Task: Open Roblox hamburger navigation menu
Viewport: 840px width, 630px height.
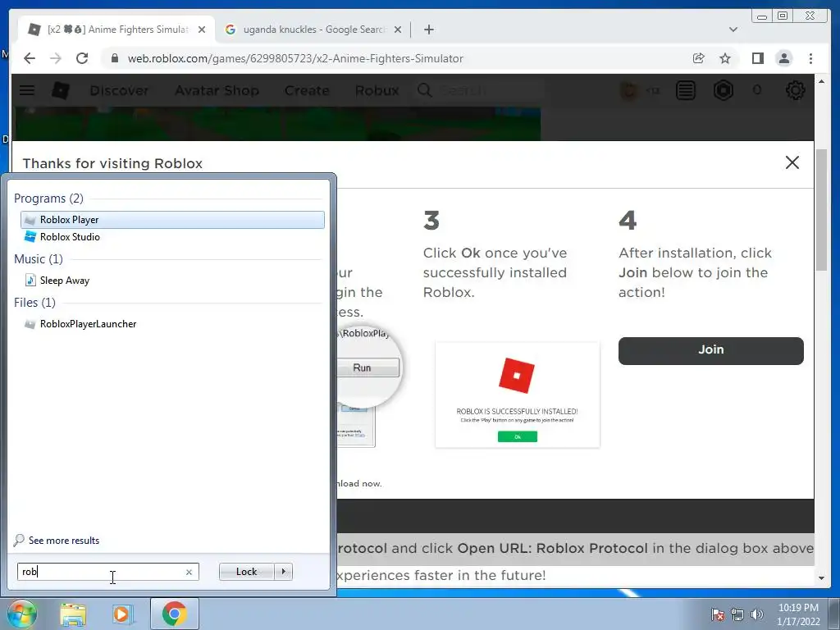Action: point(27,90)
